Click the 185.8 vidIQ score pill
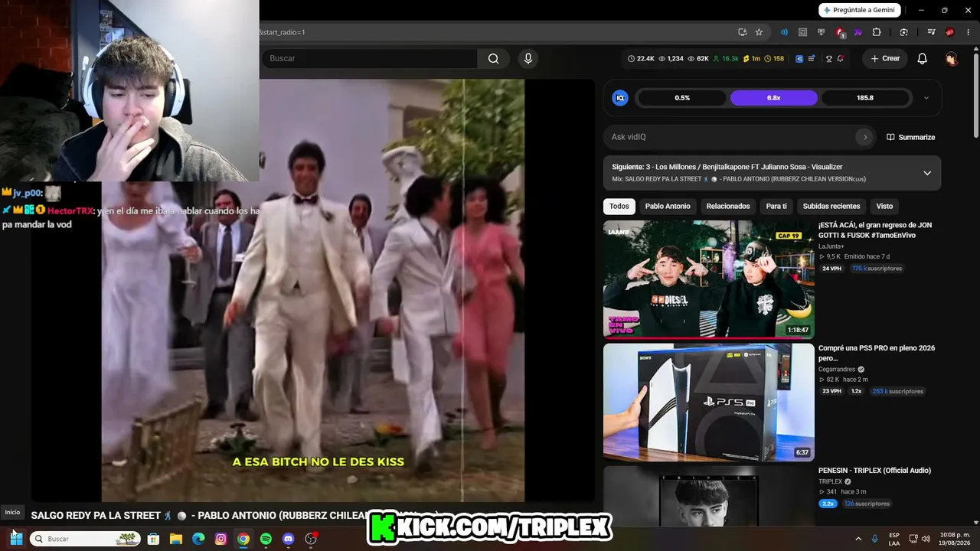Image resolution: width=980 pixels, height=551 pixels. [x=865, y=98]
